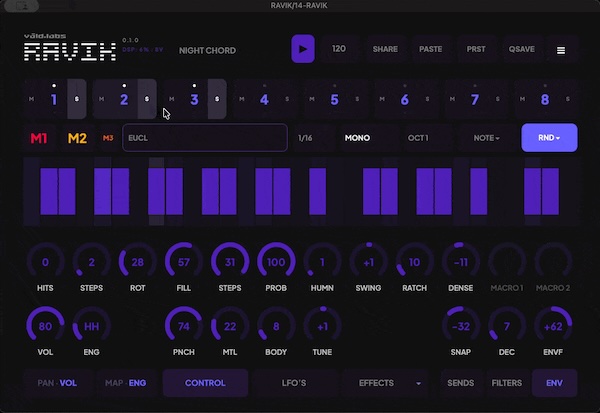Mute track 4 with its M button
This screenshot has height=413, width=600.
242,99
